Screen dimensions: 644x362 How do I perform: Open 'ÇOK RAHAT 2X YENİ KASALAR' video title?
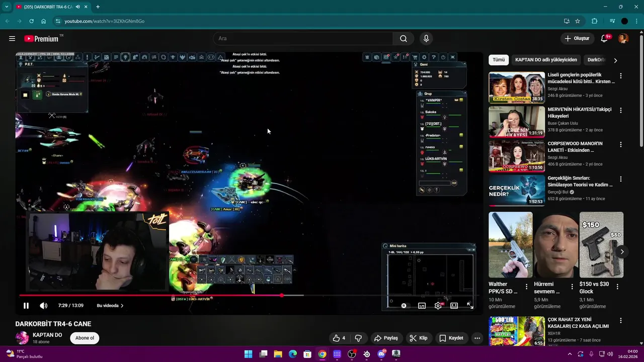click(578, 323)
